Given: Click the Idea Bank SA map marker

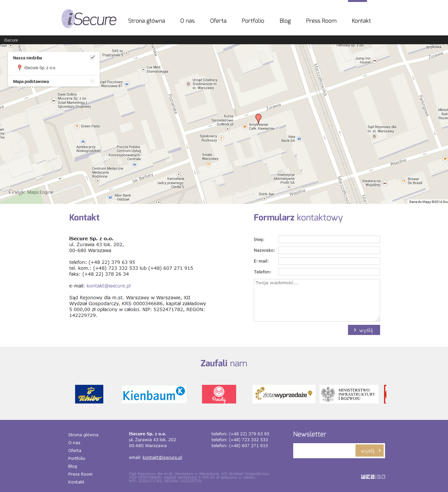Looking at the screenshot, I should [x=299, y=139].
